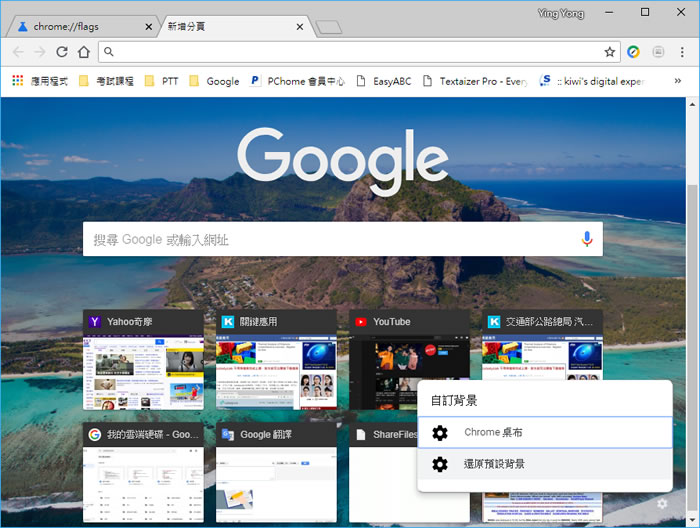Open the 應用程式 apps grid shortcut

40,81
